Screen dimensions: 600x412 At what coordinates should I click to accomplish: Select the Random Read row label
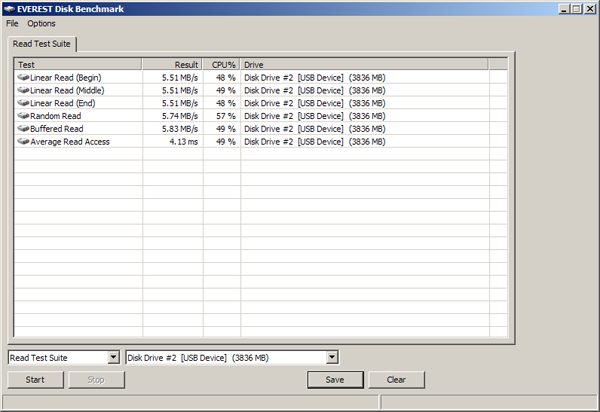click(x=55, y=116)
